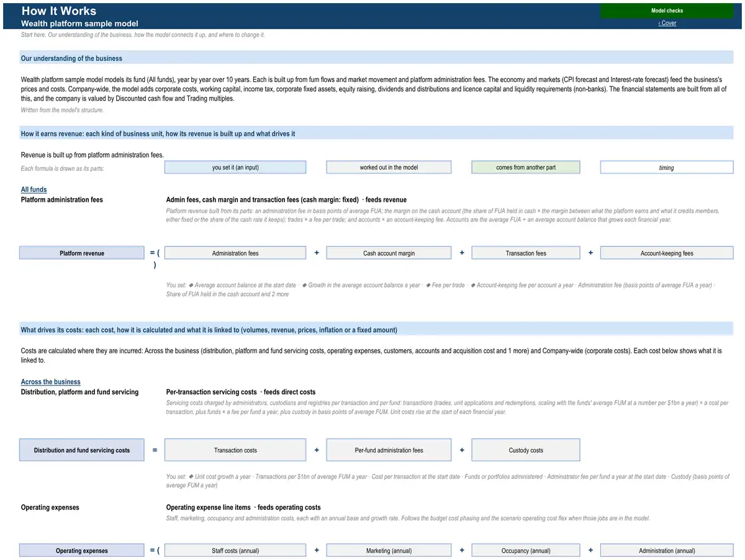This screenshot has height=560, width=745.
Task: Click the Administration (annual) box
Action: 667,550
